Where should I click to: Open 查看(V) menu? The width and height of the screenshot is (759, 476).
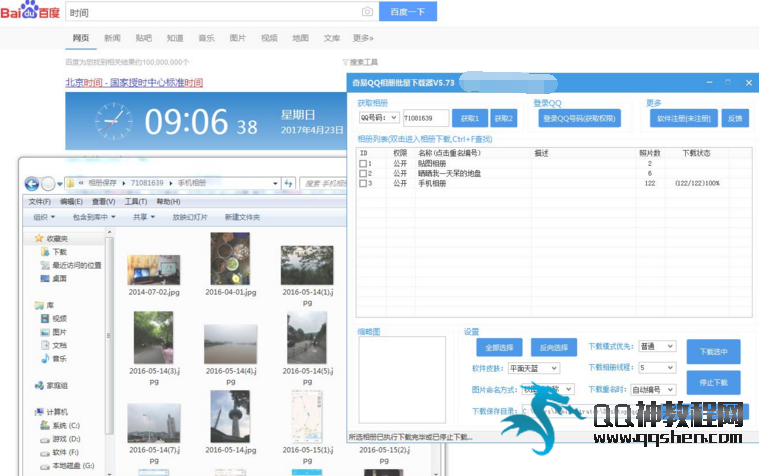[104, 201]
